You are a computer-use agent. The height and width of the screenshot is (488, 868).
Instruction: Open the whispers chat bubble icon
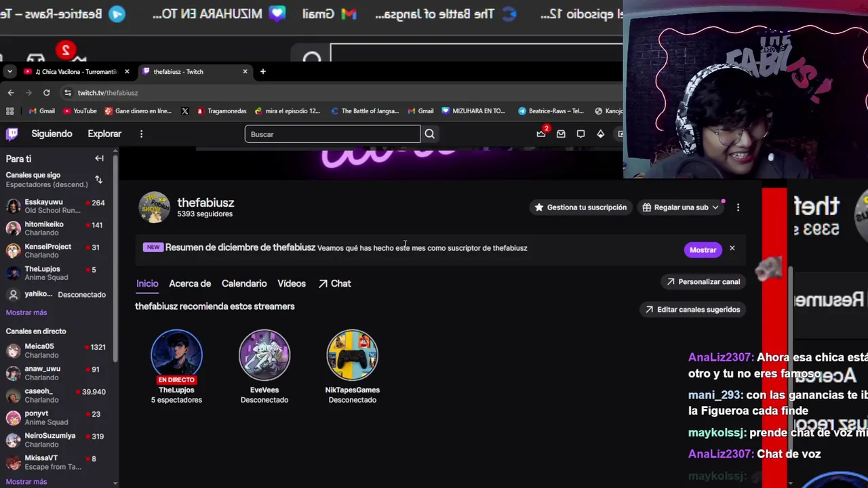[x=580, y=134]
